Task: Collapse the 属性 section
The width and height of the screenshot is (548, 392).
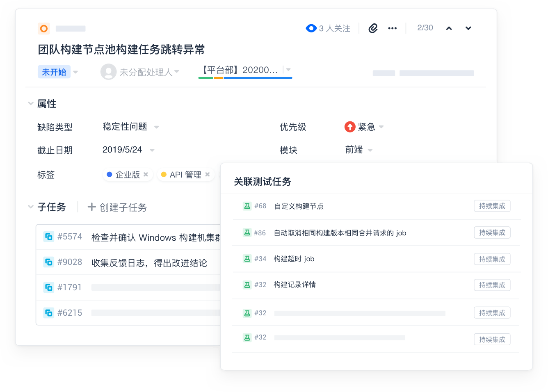Action: 31,104
